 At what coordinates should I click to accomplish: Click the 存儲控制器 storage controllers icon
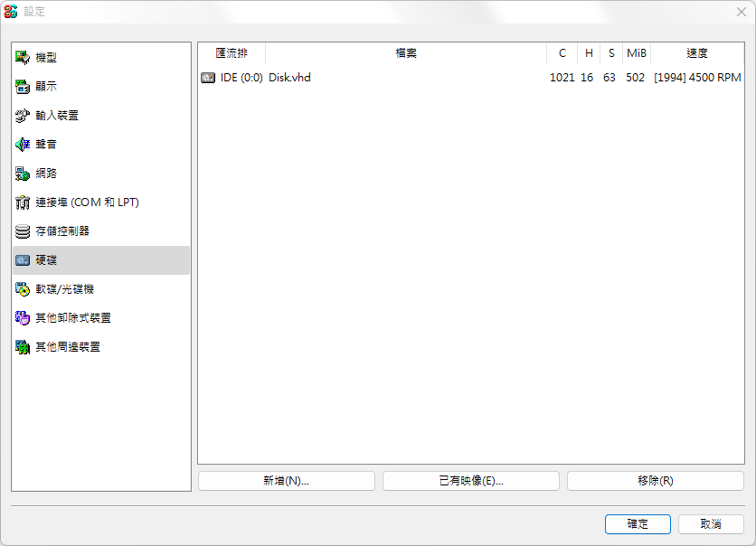coord(23,231)
